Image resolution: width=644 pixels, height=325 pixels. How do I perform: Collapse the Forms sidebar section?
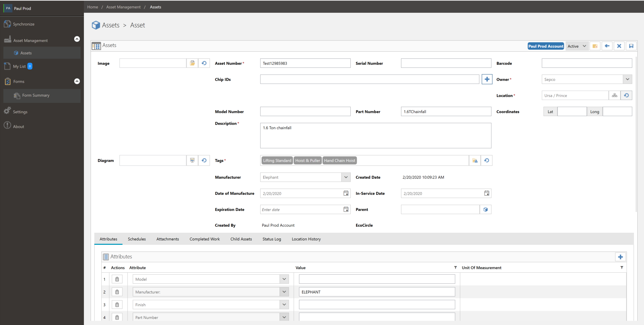click(x=77, y=82)
